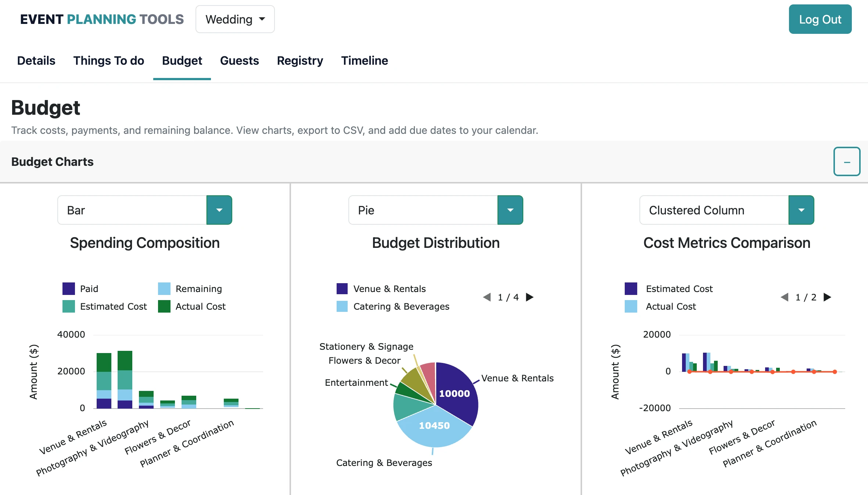Switch to the Registry tab

300,61
